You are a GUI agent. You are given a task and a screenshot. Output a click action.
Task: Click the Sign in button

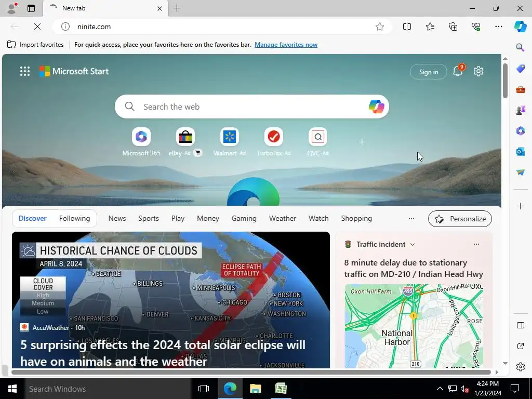pos(429,72)
